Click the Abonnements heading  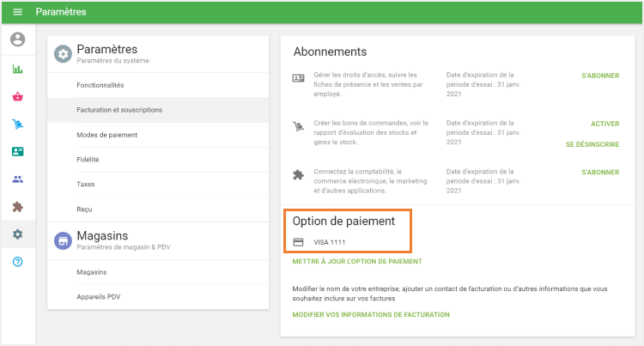point(330,52)
